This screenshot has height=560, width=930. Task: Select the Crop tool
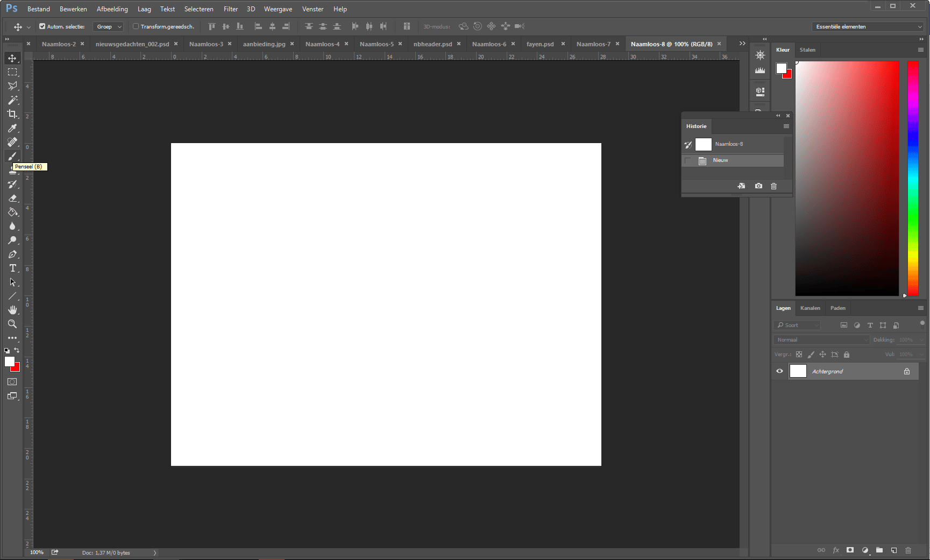[x=12, y=114]
